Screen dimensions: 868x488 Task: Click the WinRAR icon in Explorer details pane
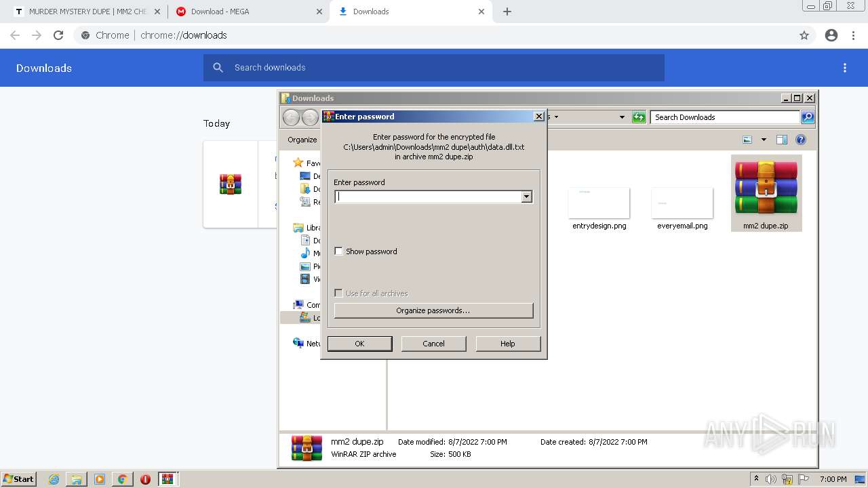[307, 448]
